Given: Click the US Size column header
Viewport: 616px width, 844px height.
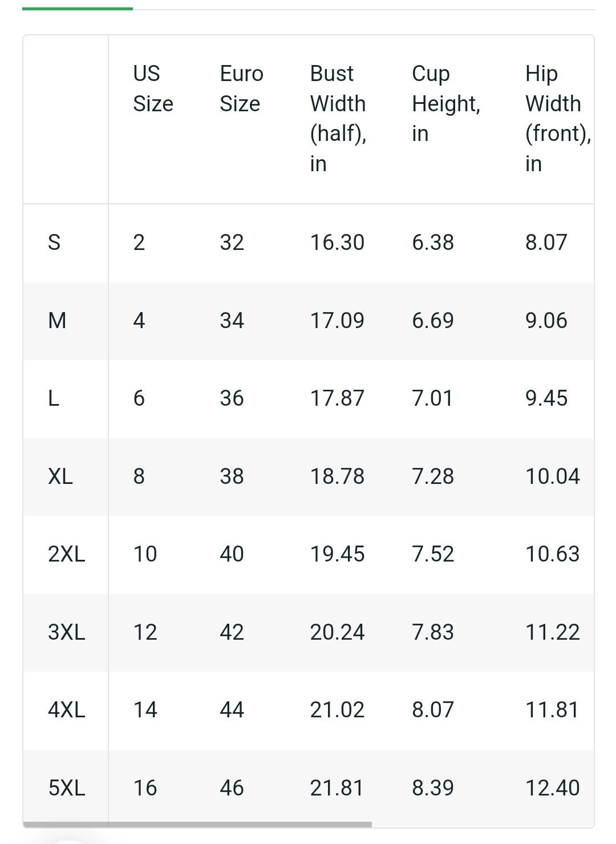Looking at the screenshot, I should [153, 88].
